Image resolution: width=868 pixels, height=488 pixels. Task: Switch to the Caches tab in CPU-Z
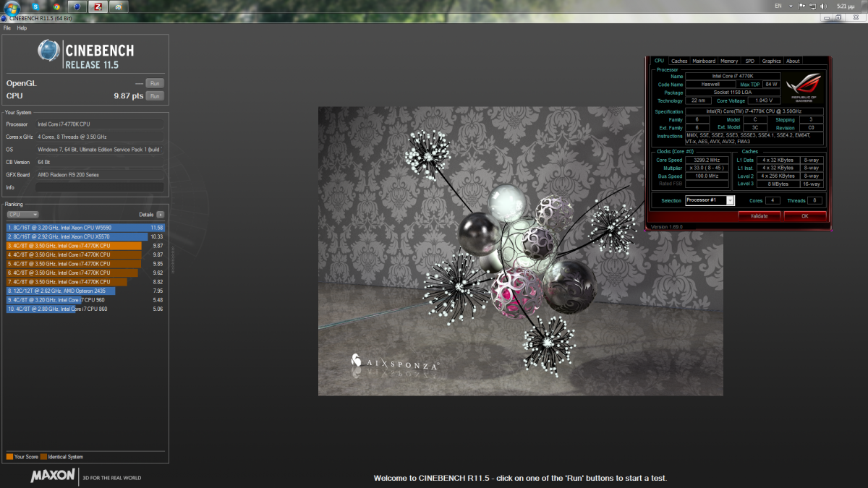click(x=679, y=61)
